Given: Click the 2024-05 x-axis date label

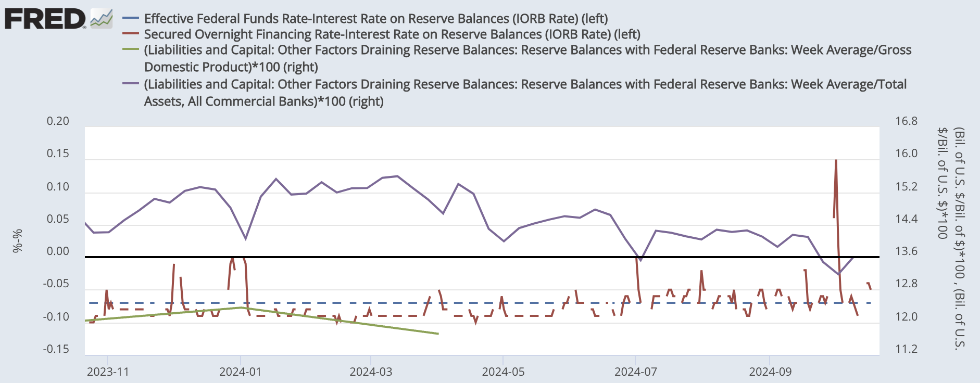Looking at the screenshot, I should coord(503,372).
